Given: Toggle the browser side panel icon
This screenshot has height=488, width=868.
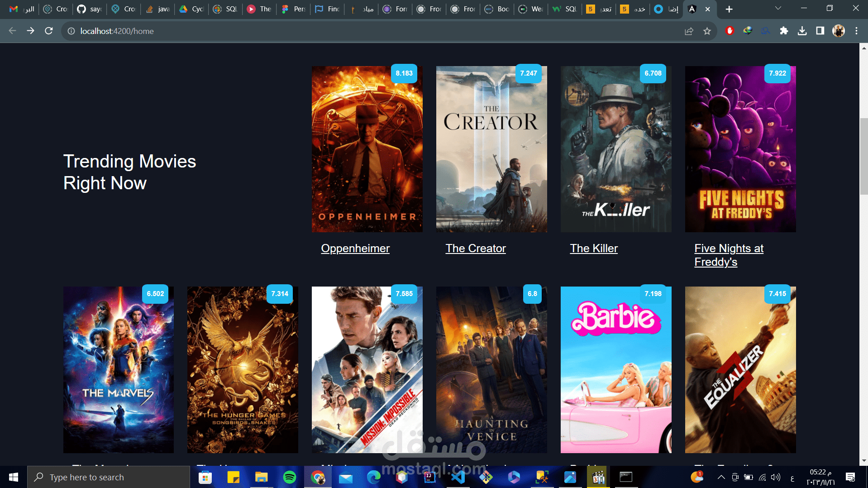Looking at the screenshot, I should 820,31.
